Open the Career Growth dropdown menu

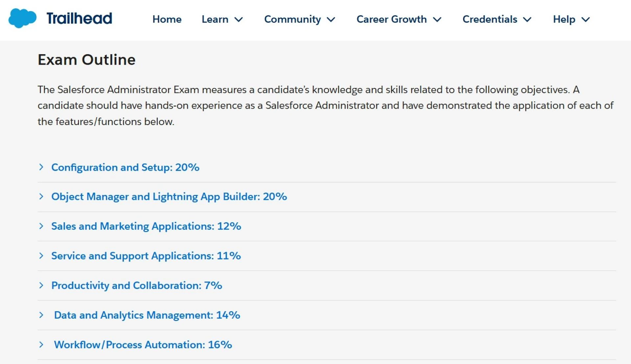tap(399, 19)
